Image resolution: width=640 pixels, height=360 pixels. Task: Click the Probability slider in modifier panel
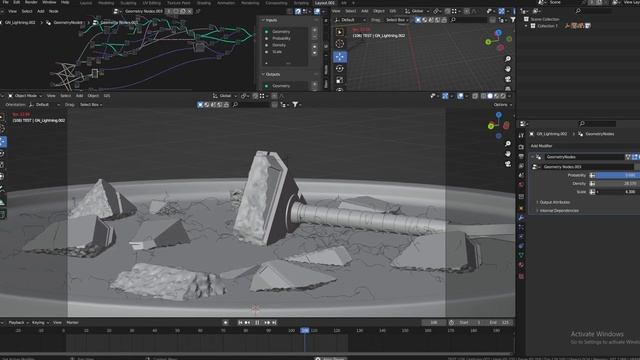click(618, 175)
